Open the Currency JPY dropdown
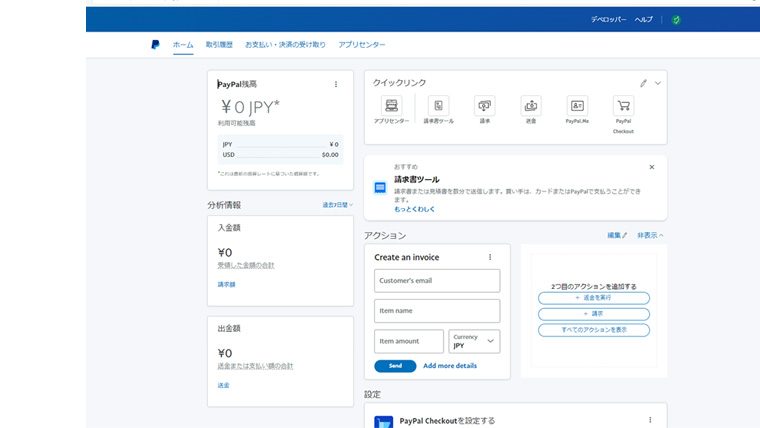Image resolution: width=760 pixels, height=428 pixels. click(474, 341)
